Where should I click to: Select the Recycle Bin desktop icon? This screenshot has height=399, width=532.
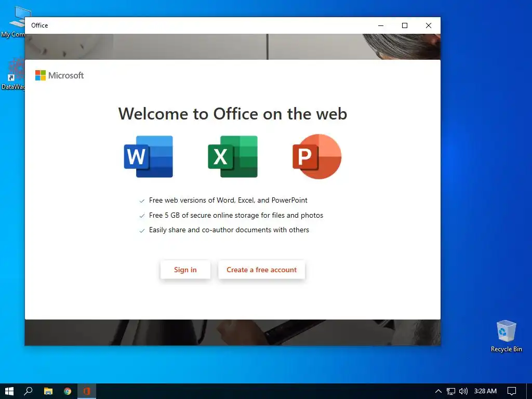click(506, 336)
